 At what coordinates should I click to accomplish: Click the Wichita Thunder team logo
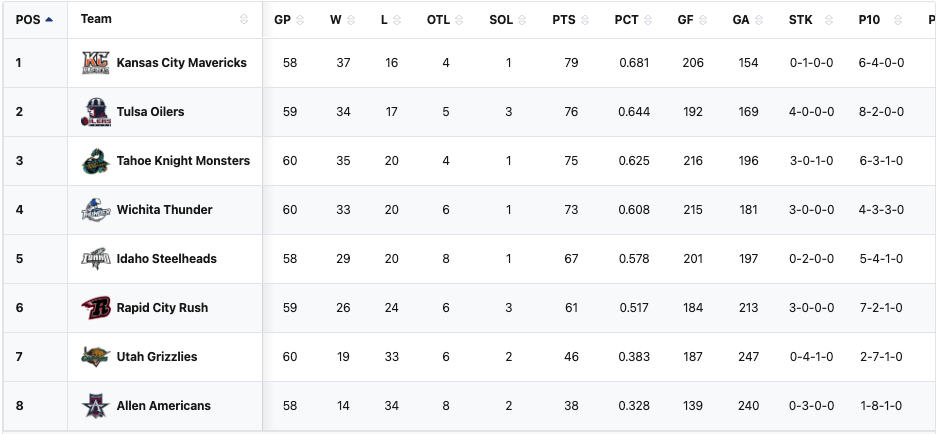point(96,210)
